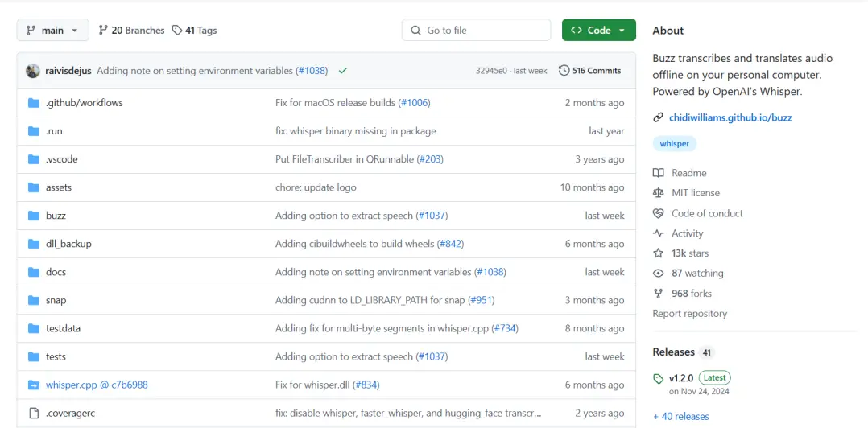Expand the green Code dropdown button

(x=598, y=30)
